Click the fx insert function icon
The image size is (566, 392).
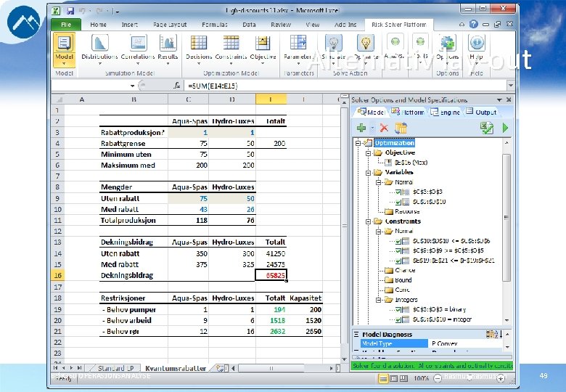pyautogui.click(x=176, y=86)
